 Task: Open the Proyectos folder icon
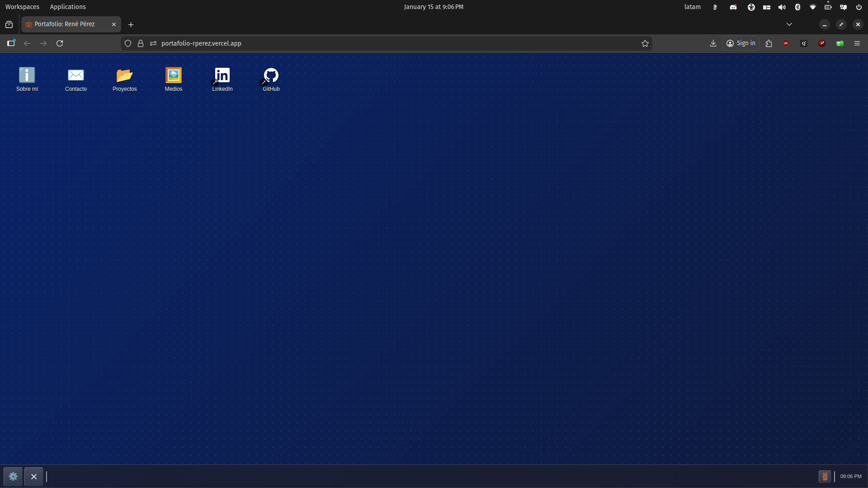click(125, 75)
